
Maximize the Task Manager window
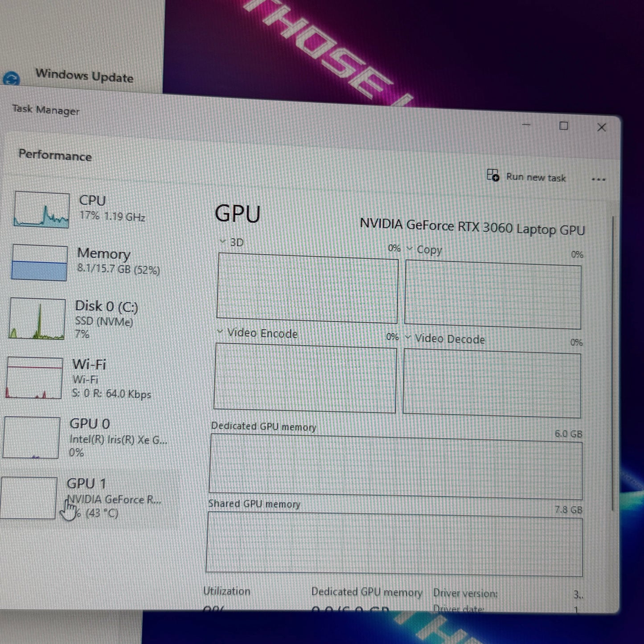click(x=563, y=126)
